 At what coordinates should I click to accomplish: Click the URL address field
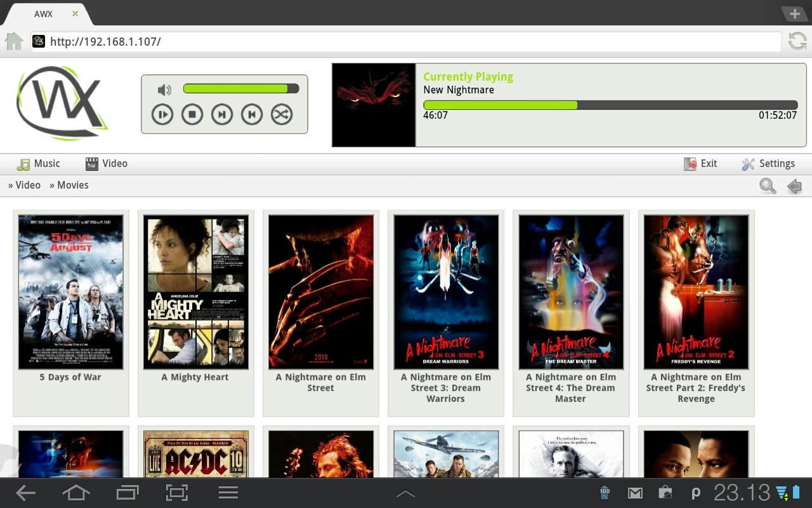coord(406,42)
